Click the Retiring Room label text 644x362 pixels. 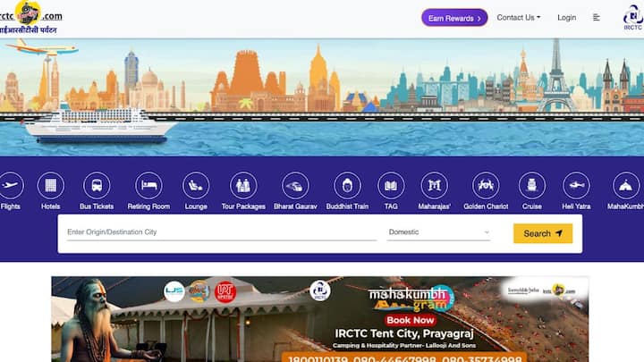coord(148,206)
